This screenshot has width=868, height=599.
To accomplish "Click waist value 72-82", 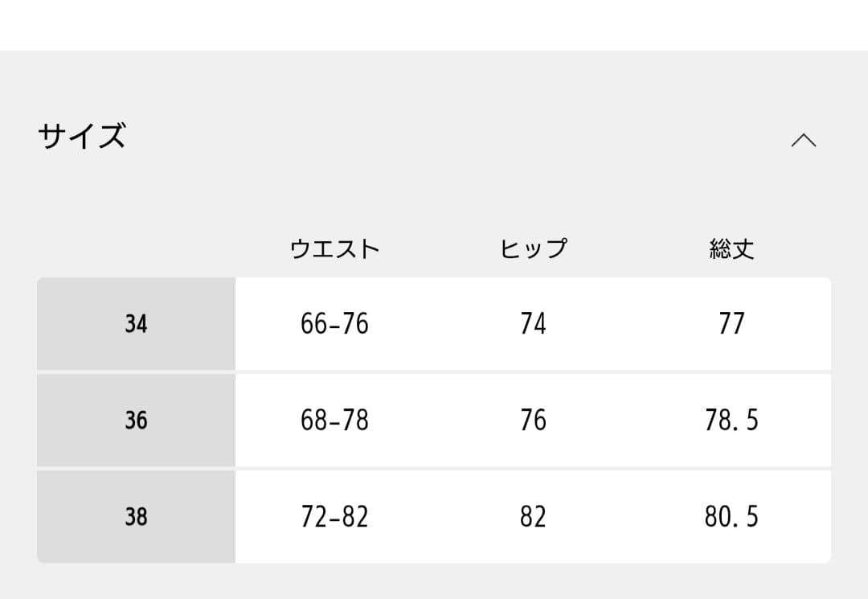I will (334, 516).
